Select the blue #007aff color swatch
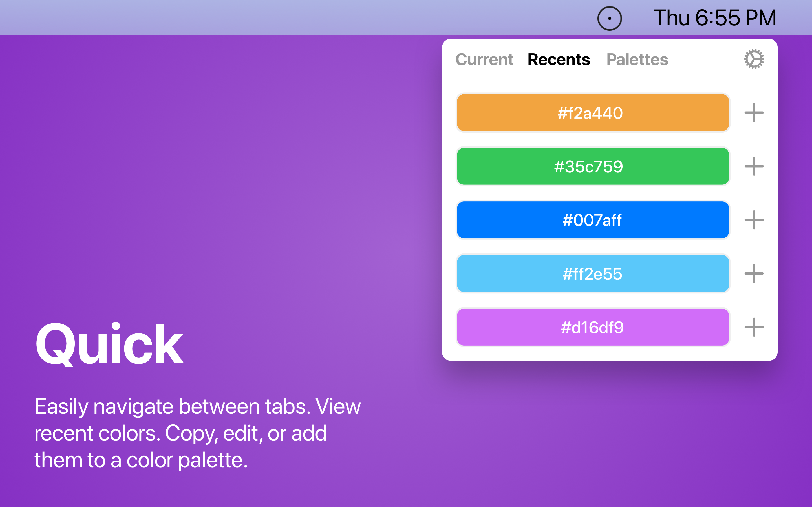The width and height of the screenshot is (812, 507). [x=592, y=220]
